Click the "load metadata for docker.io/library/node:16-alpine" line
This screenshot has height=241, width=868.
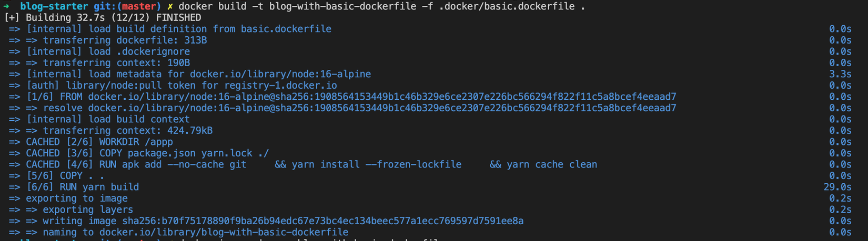198,74
